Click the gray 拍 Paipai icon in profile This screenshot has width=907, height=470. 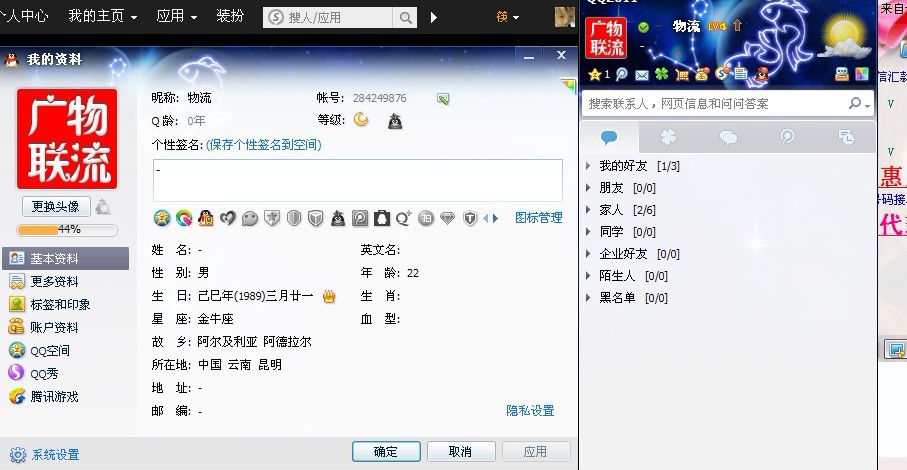pyautogui.click(x=426, y=218)
